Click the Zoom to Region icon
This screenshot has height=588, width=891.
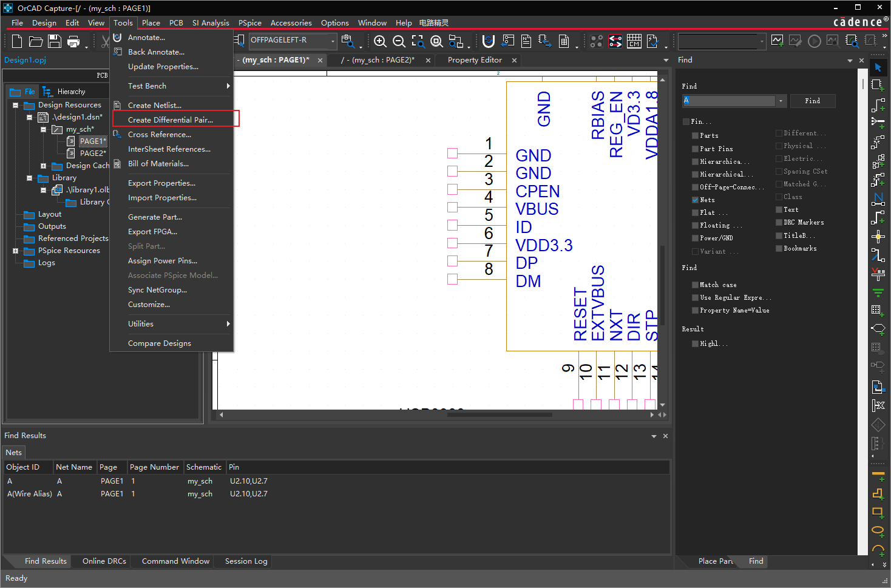click(418, 41)
